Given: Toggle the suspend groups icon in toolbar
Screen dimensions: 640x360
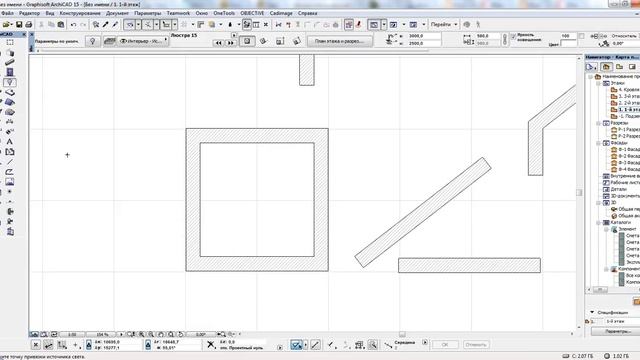Looking at the screenshot, I should click(x=247, y=24).
